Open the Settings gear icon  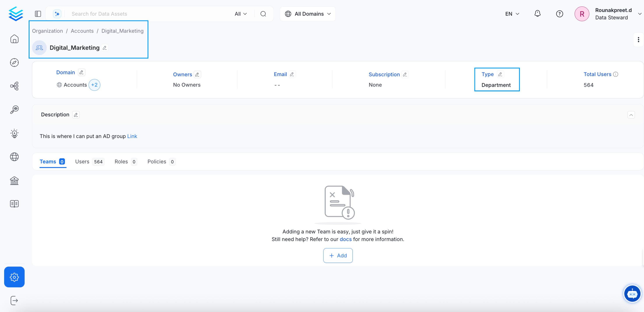click(x=14, y=277)
